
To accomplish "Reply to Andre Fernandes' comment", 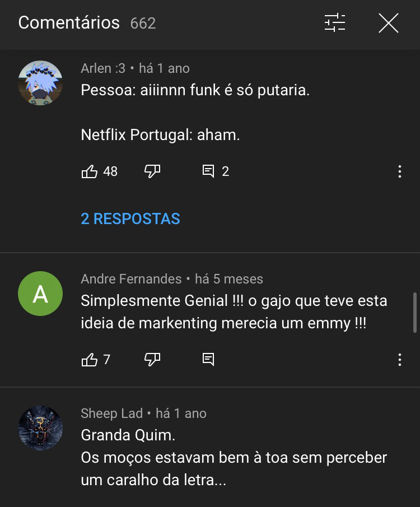I will [208, 360].
